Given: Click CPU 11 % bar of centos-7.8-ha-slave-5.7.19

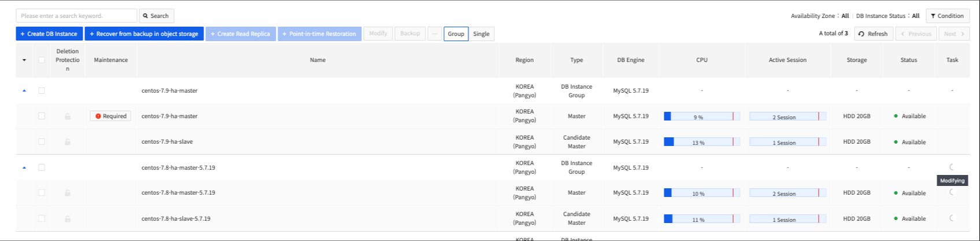Looking at the screenshot, I should click(702, 219).
